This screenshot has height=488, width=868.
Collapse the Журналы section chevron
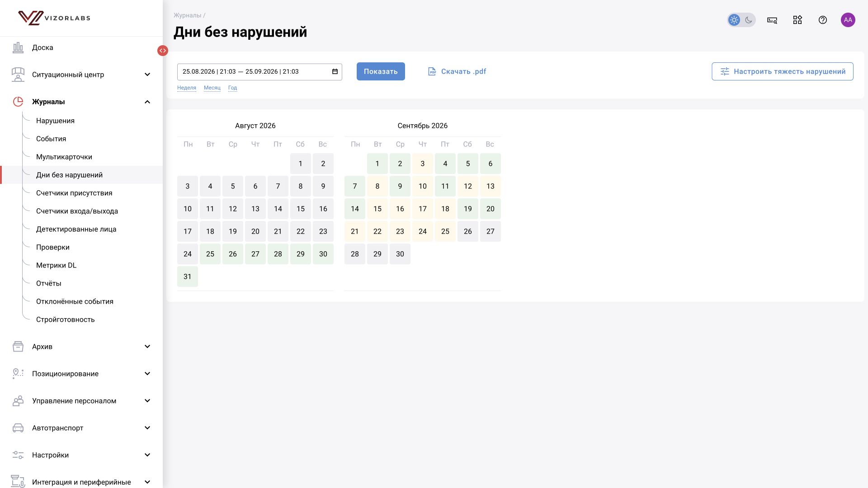tap(147, 102)
